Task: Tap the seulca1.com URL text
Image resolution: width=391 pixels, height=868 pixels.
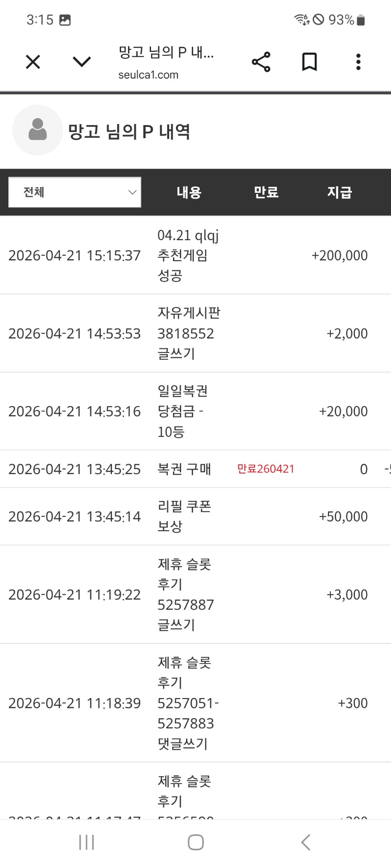Action: (x=148, y=75)
